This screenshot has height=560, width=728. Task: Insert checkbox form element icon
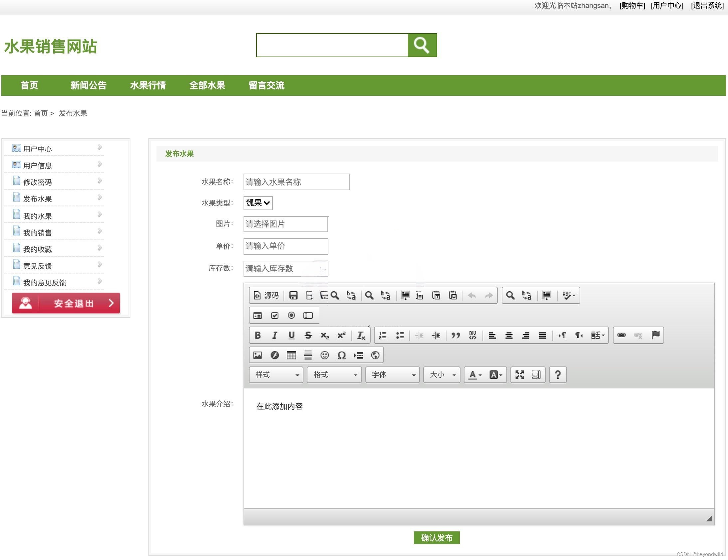(x=274, y=316)
